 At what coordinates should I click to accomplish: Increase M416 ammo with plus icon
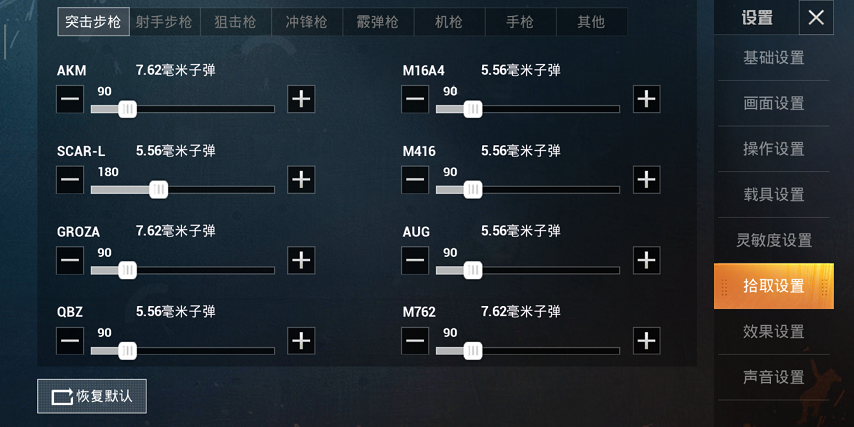point(646,180)
